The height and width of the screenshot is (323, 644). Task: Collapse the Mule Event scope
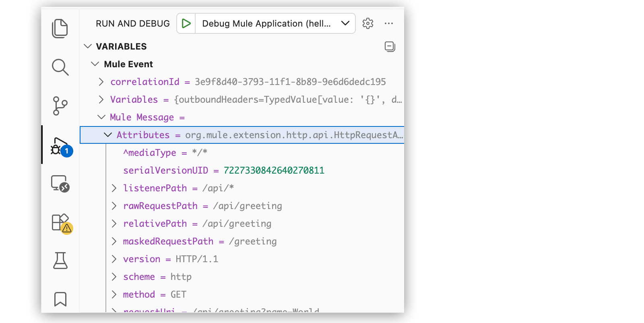tap(95, 64)
